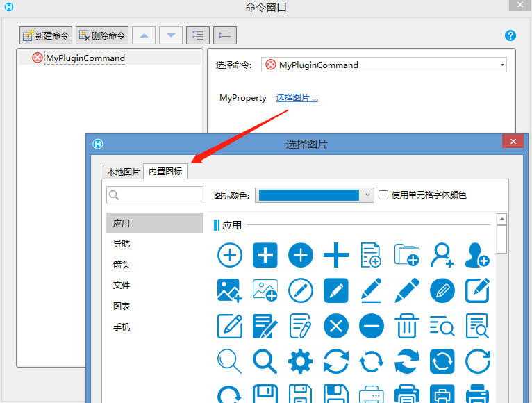532x403 pixels.
Task: Choose the outlined add user icon
Action: 442,255
